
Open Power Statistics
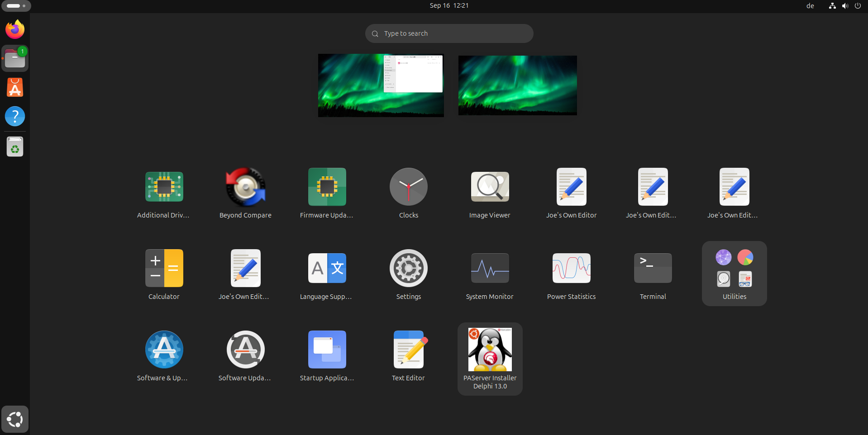pyautogui.click(x=571, y=269)
